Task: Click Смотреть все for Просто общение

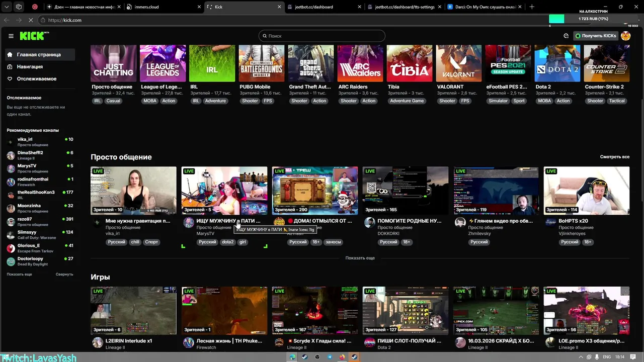Action: [x=614, y=157]
